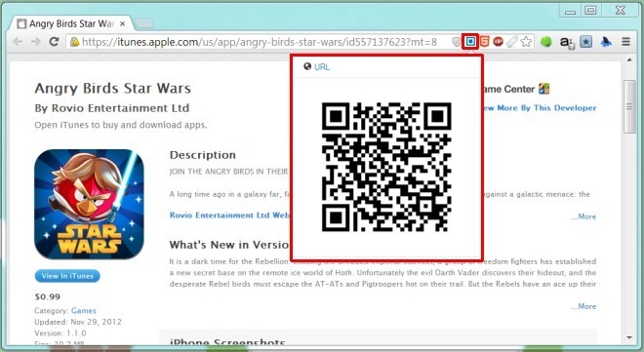Click 'Version: 1.1.0' text

pyautogui.click(x=60, y=332)
